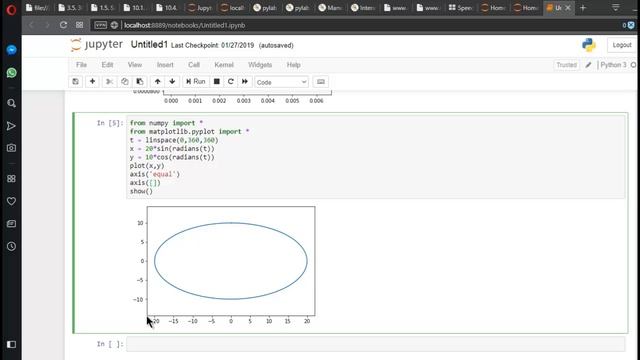
Task: Open the command palette keyboard icon
Action: point(321,82)
